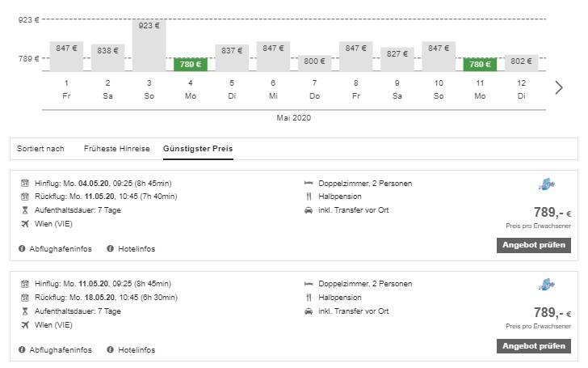The image size is (588, 368).
Task: Click airline logo in first offer
Action: [x=546, y=184]
